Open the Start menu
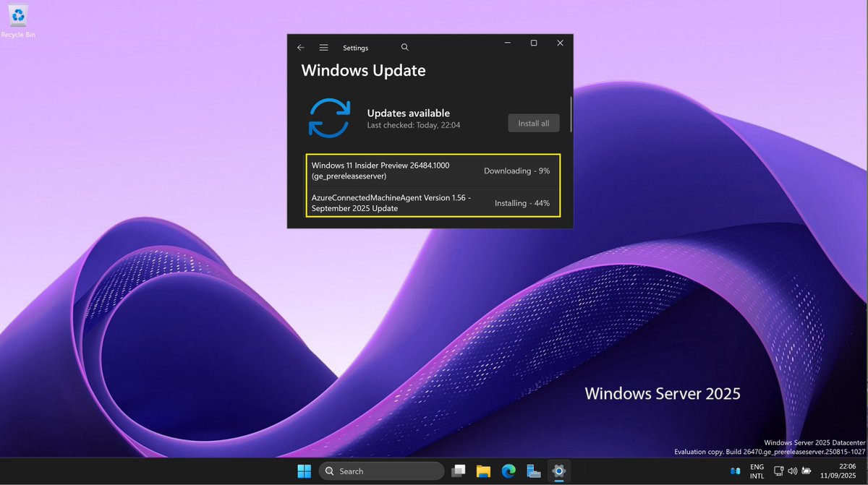This screenshot has height=485, width=868. click(x=304, y=471)
